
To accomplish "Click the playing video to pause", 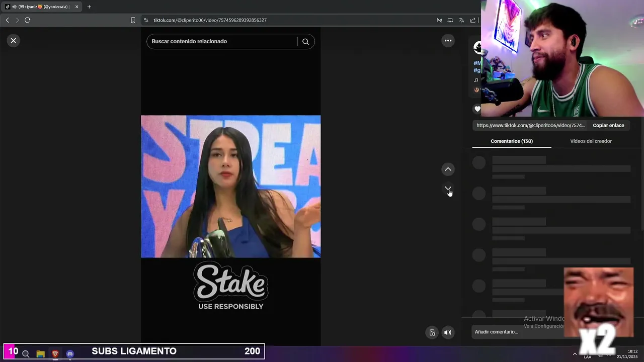I will pyautogui.click(x=230, y=187).
